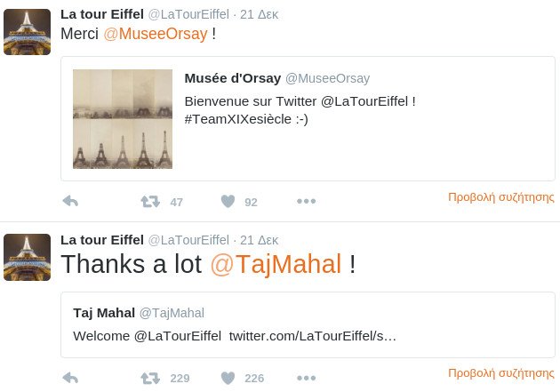The width and height of the screenshot is (560, 392).
Task: View conversation link under first tweet
Action: tap(500, 197)
